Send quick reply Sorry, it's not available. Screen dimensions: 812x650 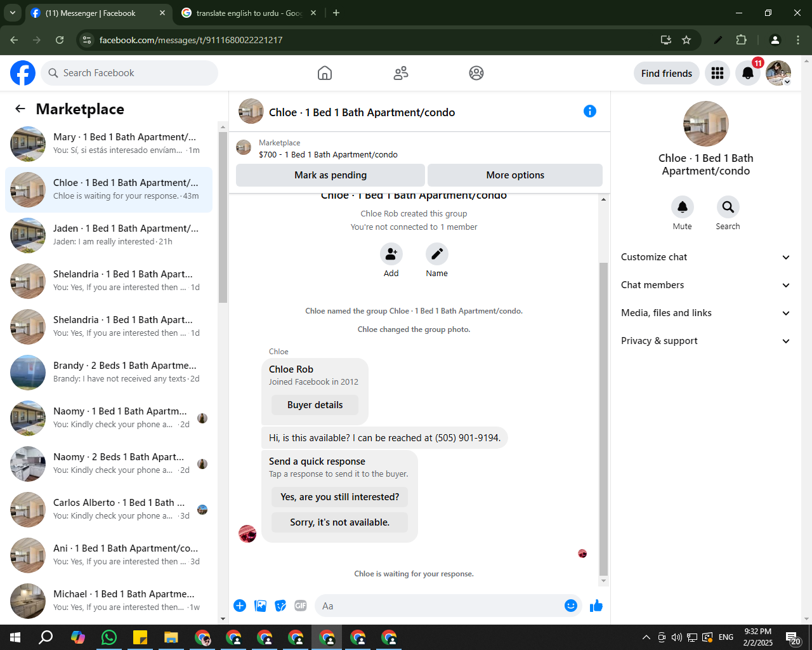(340, 522)
